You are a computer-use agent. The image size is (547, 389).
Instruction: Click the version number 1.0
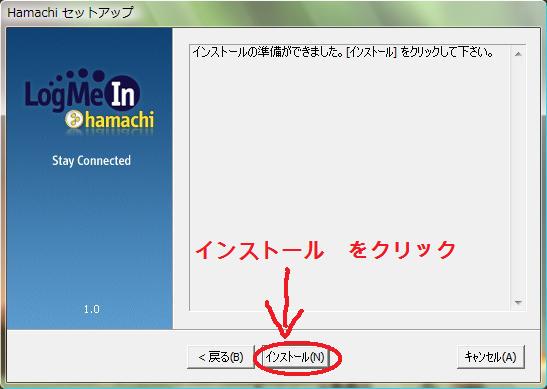[91, 309]
